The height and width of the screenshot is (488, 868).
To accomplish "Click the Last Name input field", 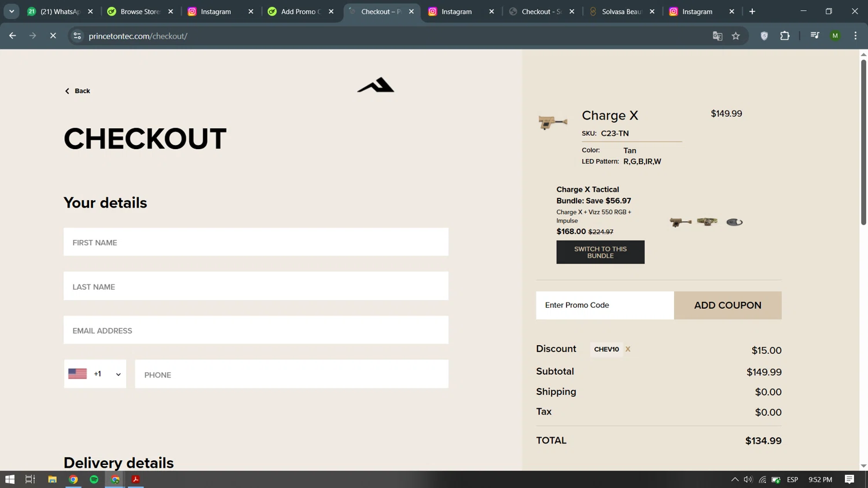I will pyautogui.click(x=256, y=286).
